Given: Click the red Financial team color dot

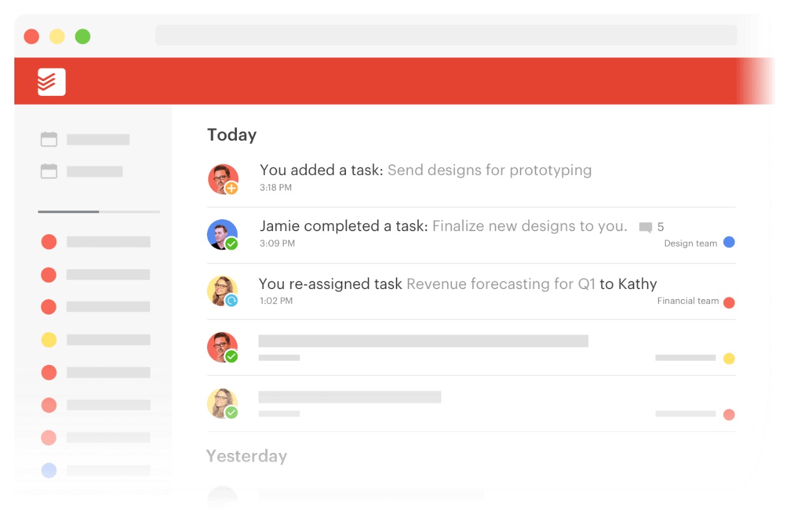Looking at the screenshot, I should coord(729,303).
